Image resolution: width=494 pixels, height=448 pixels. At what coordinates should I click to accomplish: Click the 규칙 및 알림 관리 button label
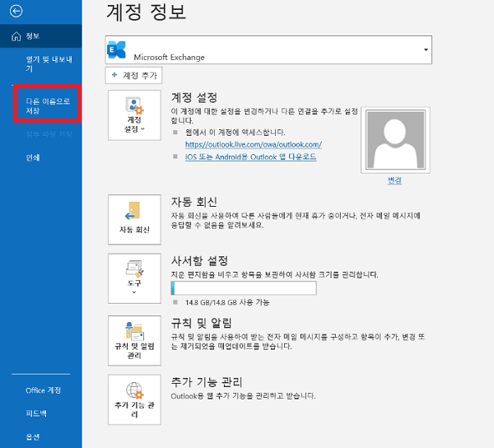point(134,351)
